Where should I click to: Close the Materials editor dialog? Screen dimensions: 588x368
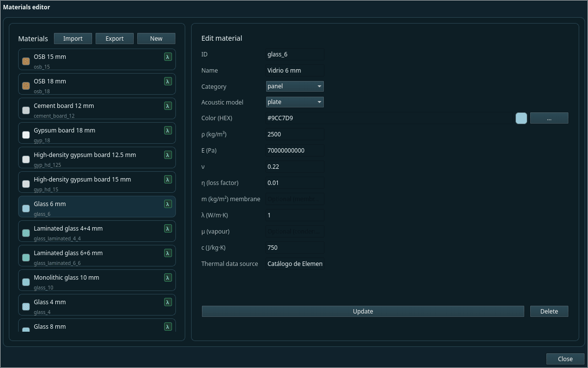pyautogui.click(x=565, y=359)
